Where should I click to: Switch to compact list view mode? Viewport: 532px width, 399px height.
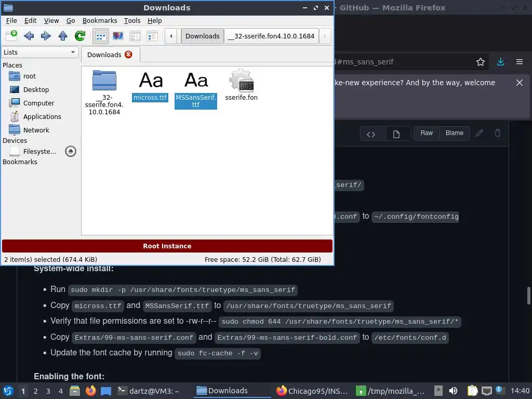point(135,36)
